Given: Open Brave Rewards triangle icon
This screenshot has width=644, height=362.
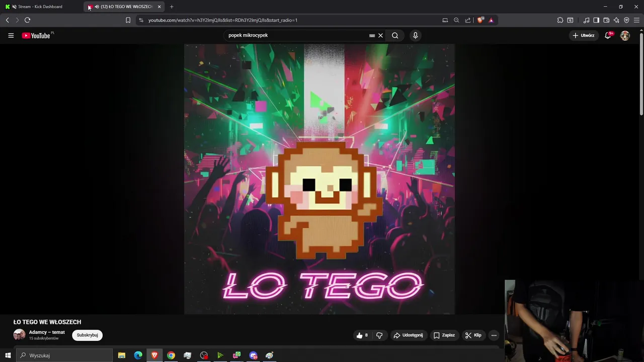Looking at the screenshot, I should pyautogui.click(x=491, y=20).
